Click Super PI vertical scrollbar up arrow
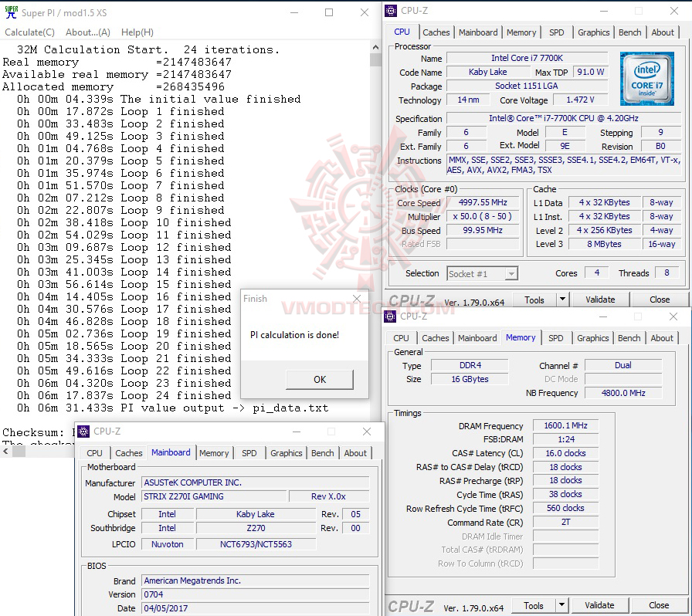 pyautogui.click(x=375, y=47)
